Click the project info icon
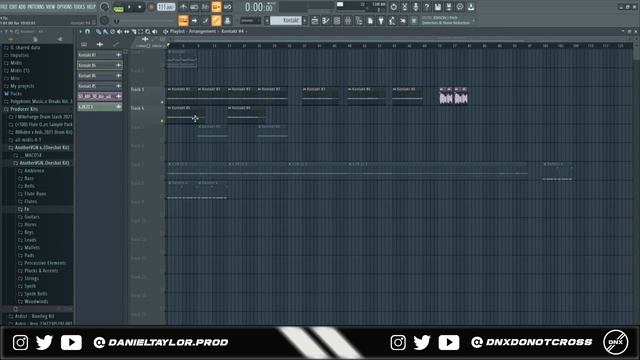 tap(460, 7)
